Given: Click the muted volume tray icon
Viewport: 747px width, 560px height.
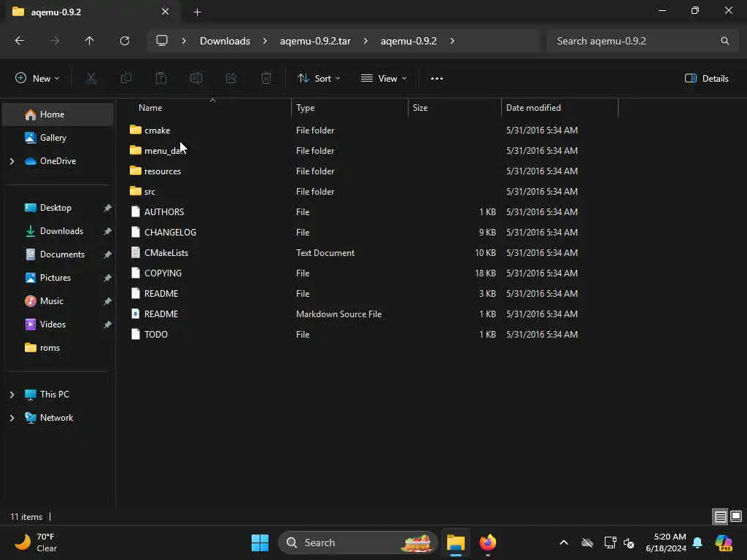Looking at the screenshot, I should click(x=629, y=542).
